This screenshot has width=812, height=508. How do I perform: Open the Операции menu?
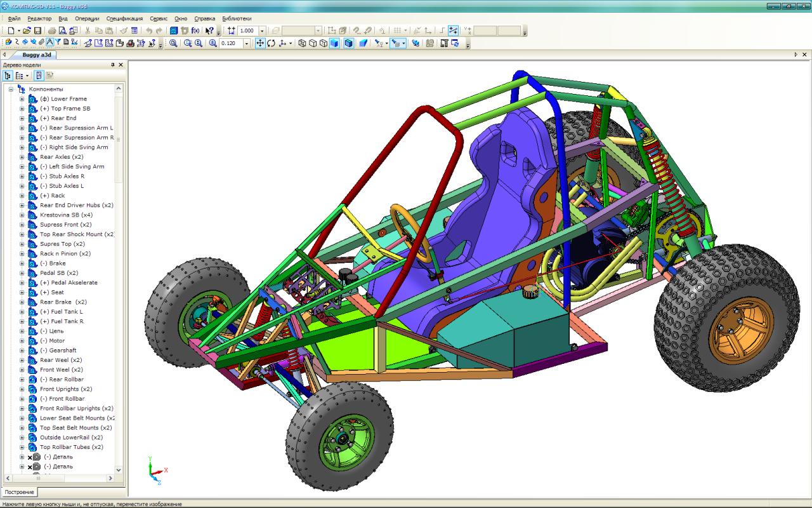[87, 18]
